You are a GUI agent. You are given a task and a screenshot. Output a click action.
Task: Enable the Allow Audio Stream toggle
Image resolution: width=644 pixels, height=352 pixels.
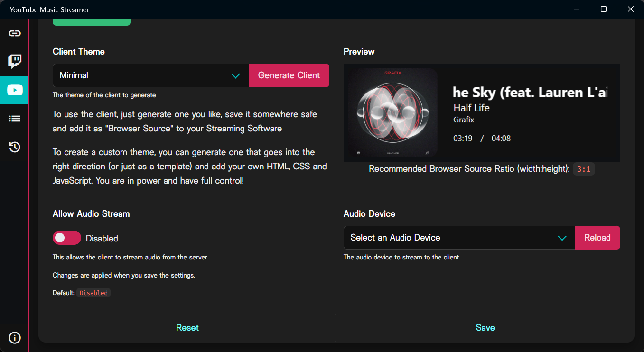coord(67,238)
